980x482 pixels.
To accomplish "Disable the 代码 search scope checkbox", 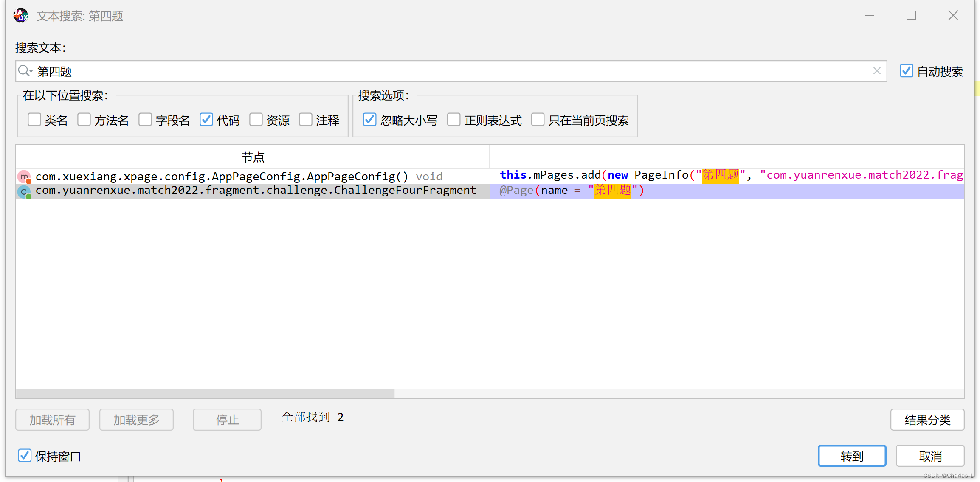I will pos(206,120).
